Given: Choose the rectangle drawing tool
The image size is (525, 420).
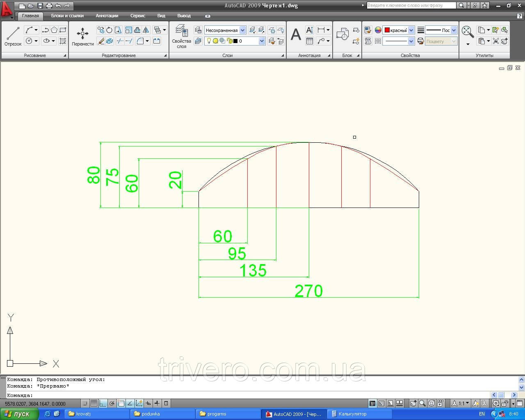Looking at the screenshot, I should click(63, 30).
